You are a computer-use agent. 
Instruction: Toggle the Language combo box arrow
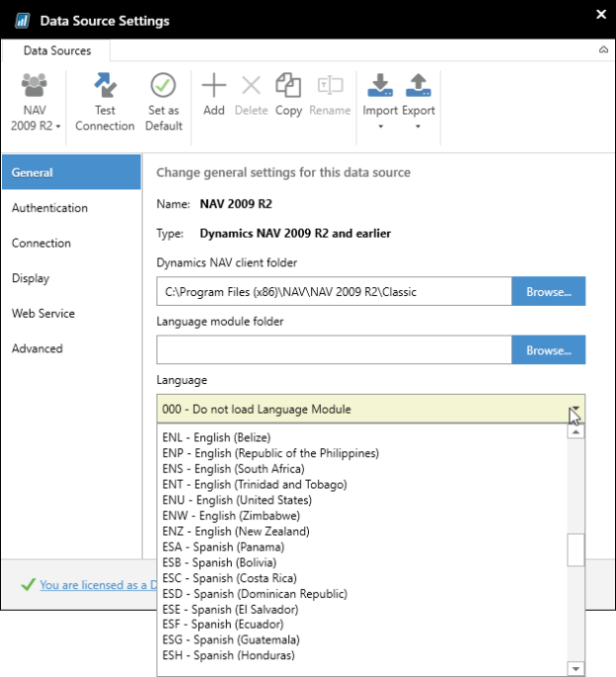coord(576,409)
